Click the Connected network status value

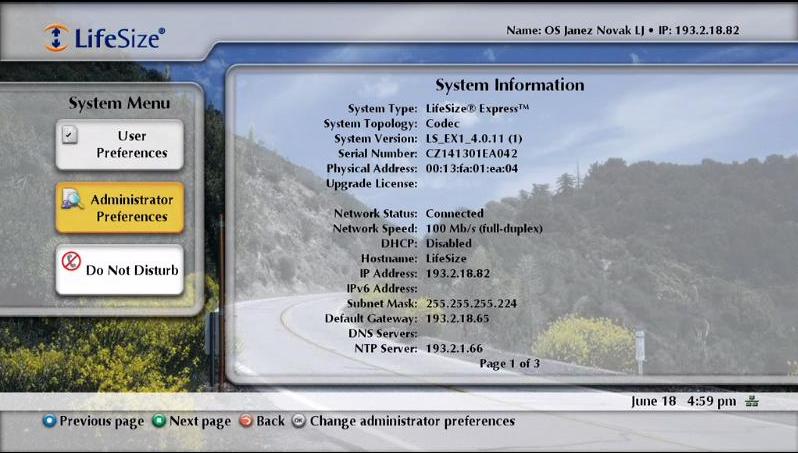pyautogui.click(x=454, y=213)
